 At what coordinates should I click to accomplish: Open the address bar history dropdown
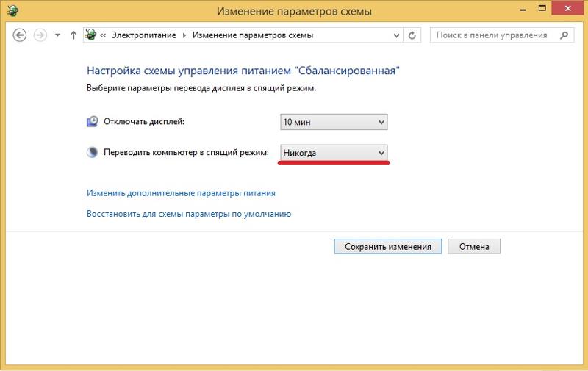[396, 35]
